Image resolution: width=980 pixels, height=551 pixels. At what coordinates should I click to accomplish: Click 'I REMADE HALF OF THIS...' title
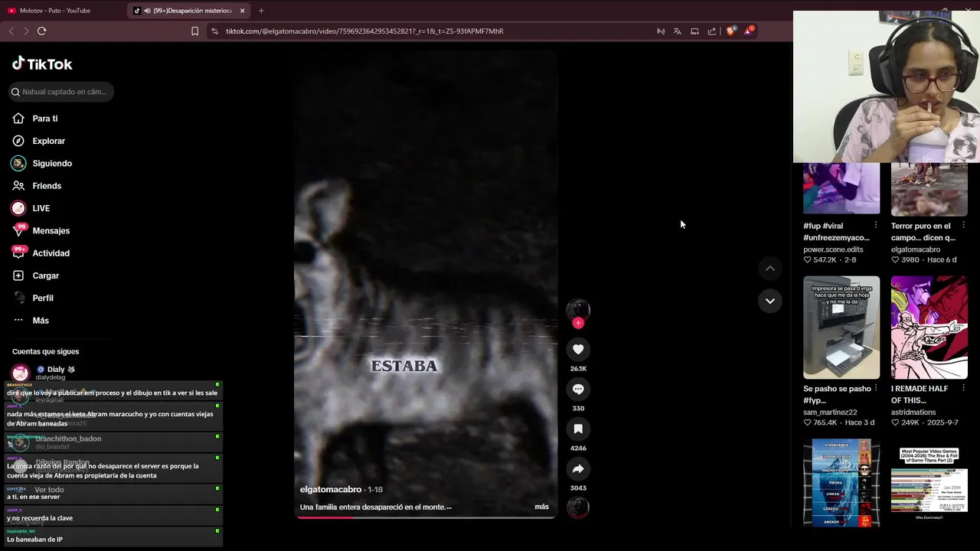tap(919, 394)
